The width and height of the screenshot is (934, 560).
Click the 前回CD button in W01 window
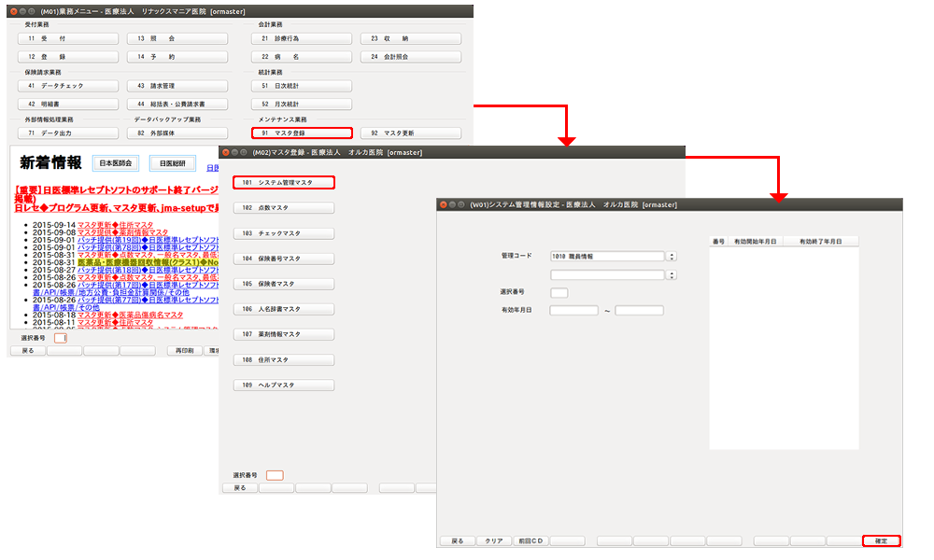tap(531, 541)
